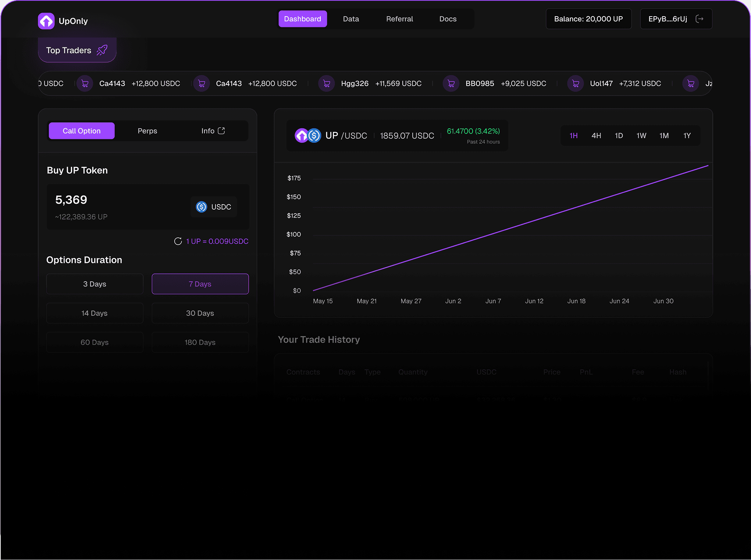This screenshot has width=751, height=560.
Task: Click the cart icon beside Uol147
Action: [x=576, y=83]
